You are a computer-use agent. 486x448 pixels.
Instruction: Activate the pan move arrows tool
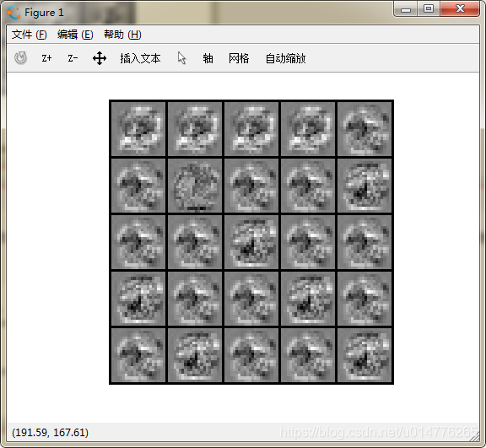[100, 58]
